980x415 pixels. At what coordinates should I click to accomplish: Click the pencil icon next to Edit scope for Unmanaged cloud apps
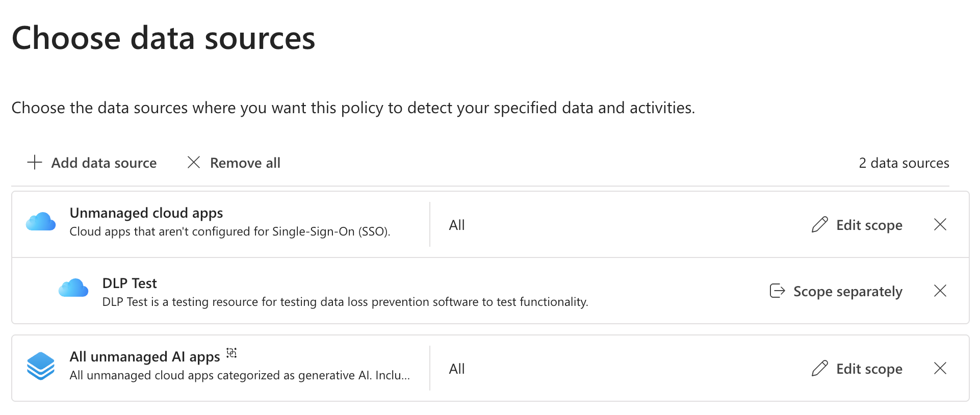click(819, 224)
